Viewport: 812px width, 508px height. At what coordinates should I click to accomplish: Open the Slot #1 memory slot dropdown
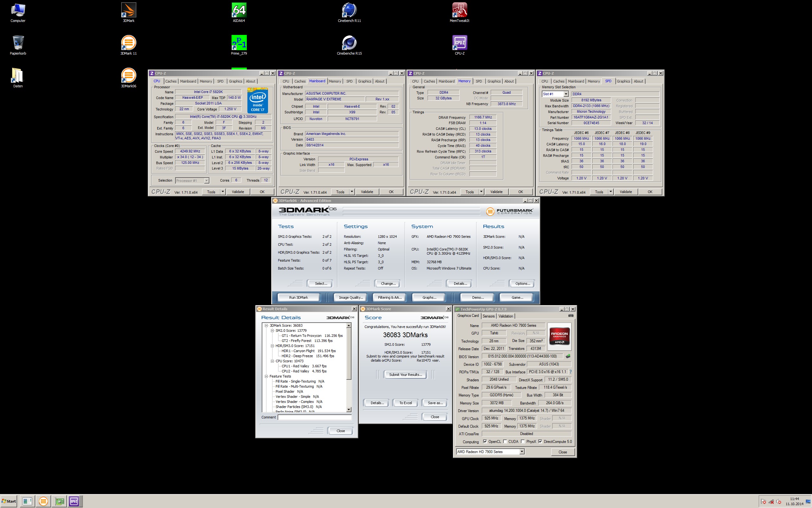[566, 94]
